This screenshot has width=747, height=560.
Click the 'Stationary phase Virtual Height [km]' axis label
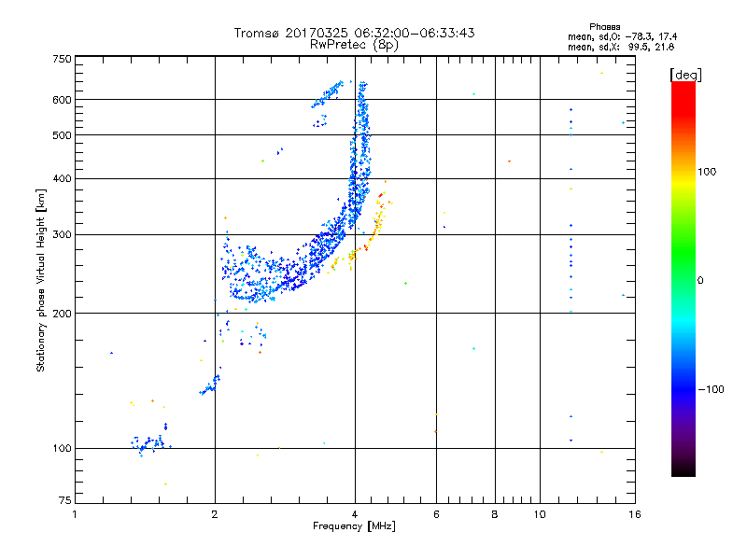point(41,280)
